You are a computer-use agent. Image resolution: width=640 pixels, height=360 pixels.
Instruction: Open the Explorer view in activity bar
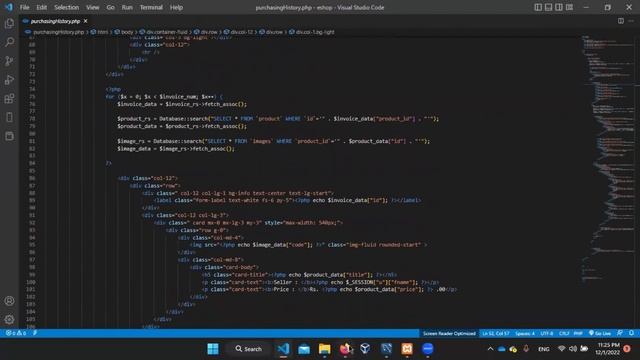[x=9, y=23]
